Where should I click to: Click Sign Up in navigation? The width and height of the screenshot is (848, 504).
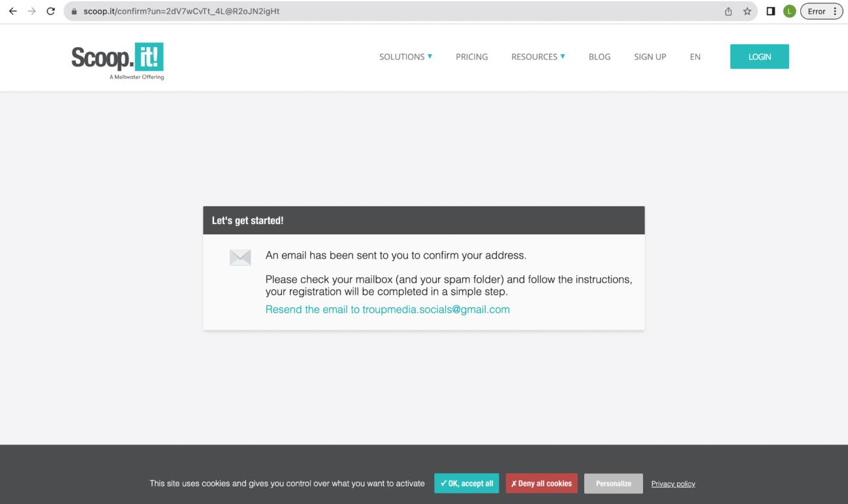[x=650, y=57]
